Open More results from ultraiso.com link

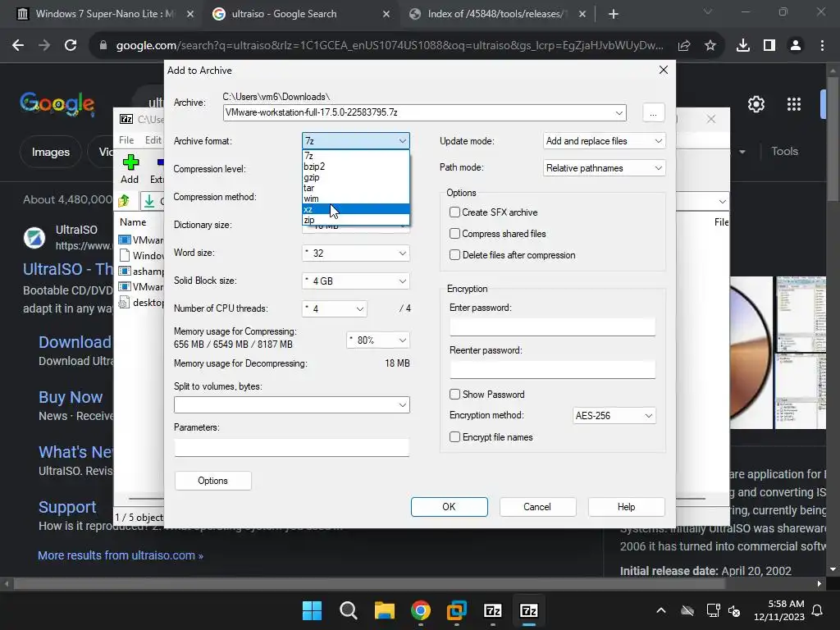(x=121, y=555)
